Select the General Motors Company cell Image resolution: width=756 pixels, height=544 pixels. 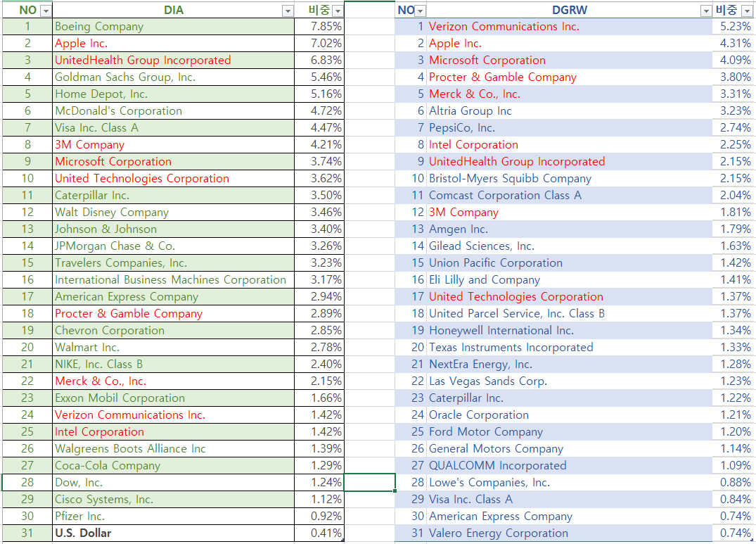570,448
